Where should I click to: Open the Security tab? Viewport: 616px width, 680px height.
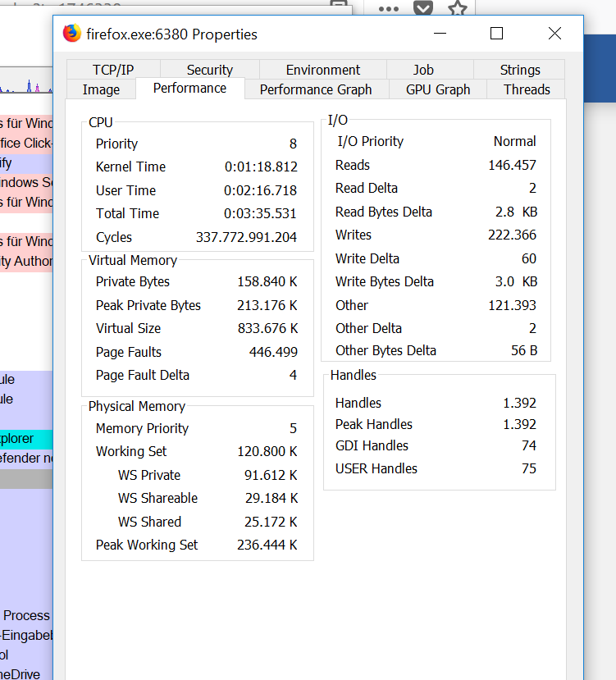point(209,70)
